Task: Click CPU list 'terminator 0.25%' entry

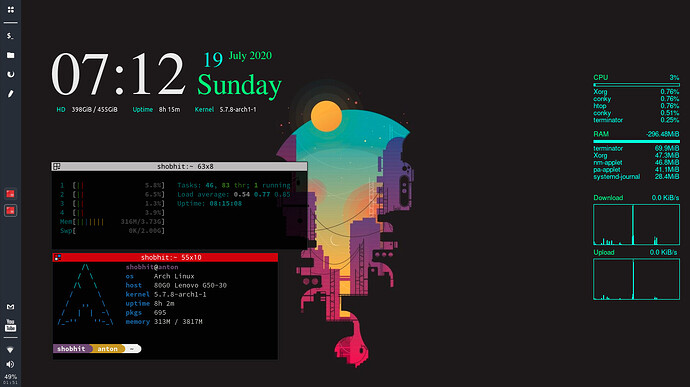Action: click(636, 120)
